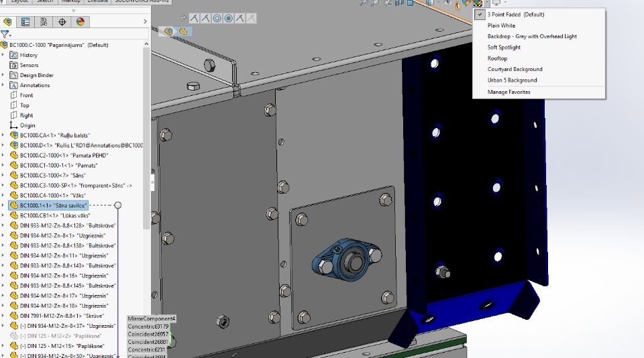
Task: Switch to the Markup ribbon tab
Action: [70, 1]
